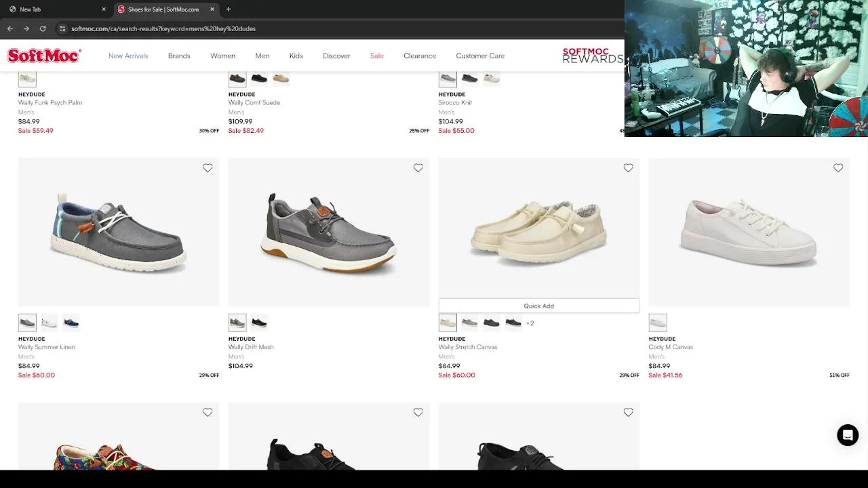868x488 pixels.
Task: Select grey swatch for Wally Summer Linen
Action: click(x=27, y=323)
